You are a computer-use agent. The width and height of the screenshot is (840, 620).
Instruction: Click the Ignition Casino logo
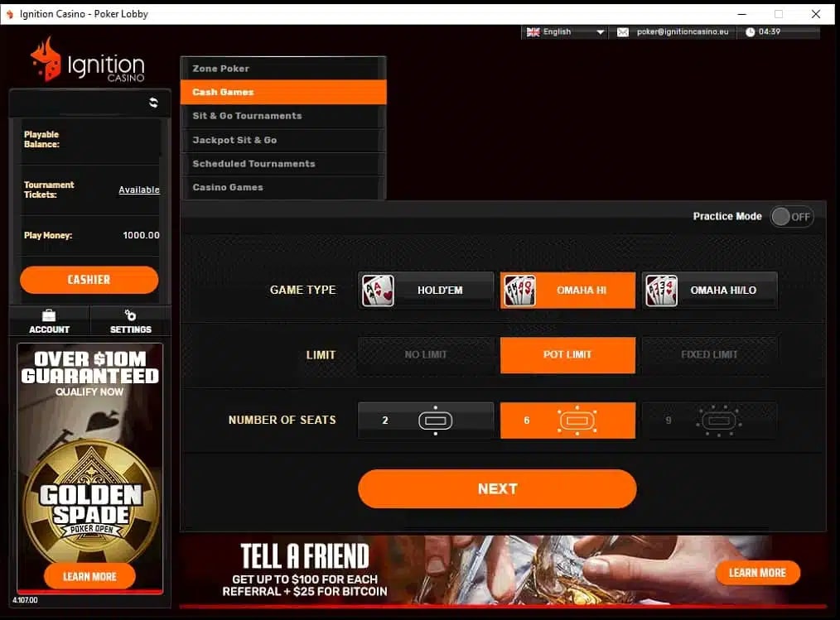[x=88, y=60]
